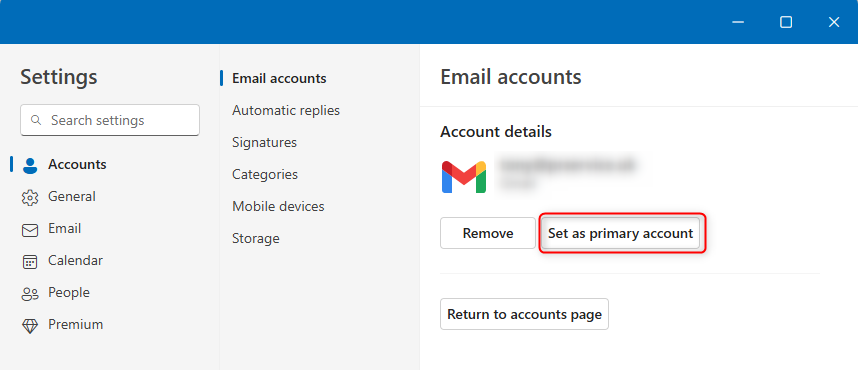Select the Email accounts submenu item
Image resolution: width=858 pixels, height=370 pixels.
[x=279, y=78]
